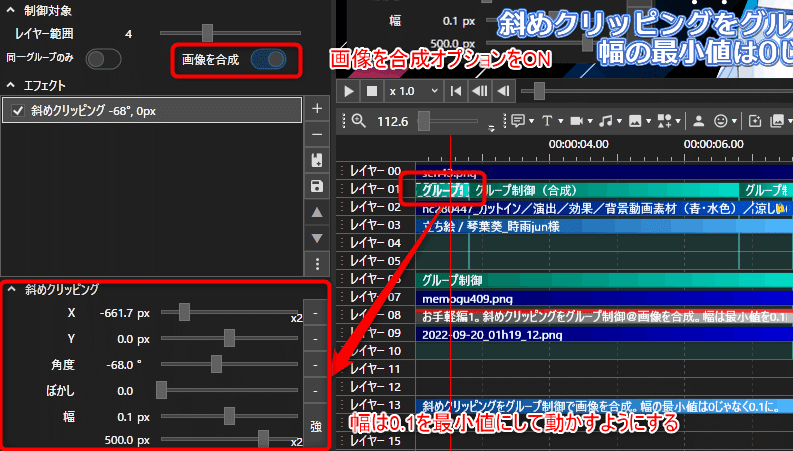Click the animation button in the X row
Screen dimensions: 793x451
pos(315,313)
